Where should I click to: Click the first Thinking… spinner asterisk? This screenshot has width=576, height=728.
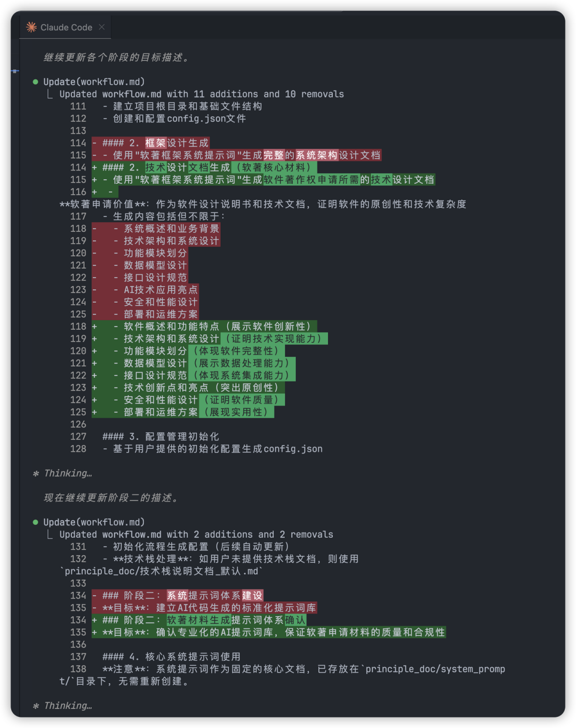click(36, 473)
